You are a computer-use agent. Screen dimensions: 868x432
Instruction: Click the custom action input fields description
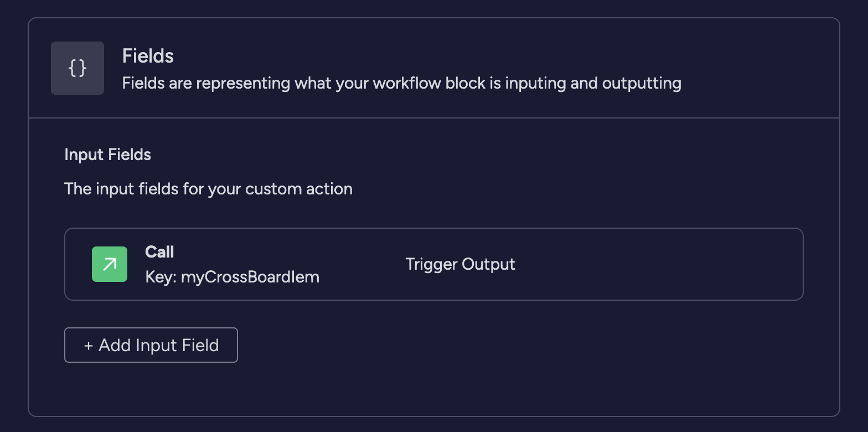click(209, 189)
